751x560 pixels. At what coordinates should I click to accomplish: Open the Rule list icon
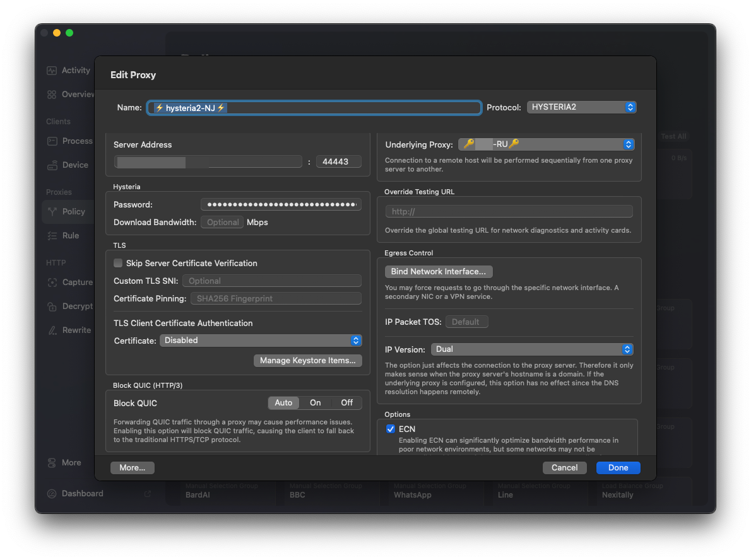click(52, 236)
